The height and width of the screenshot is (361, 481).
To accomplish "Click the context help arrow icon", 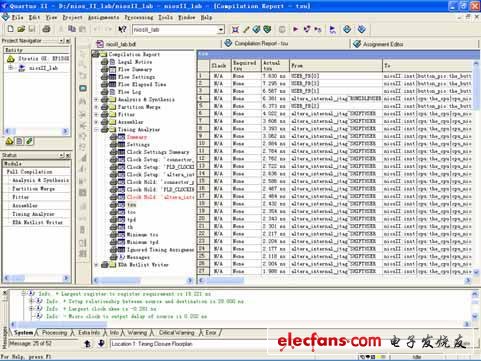I will click(122, 29).
